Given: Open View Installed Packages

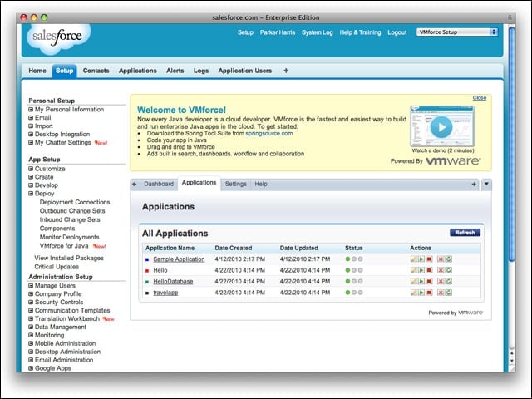Looking at the screenshot, I should pos(69,258).
